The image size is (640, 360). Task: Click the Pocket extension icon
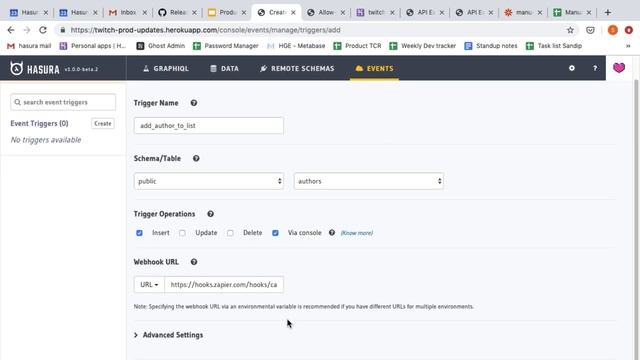[x=590, y=30]
